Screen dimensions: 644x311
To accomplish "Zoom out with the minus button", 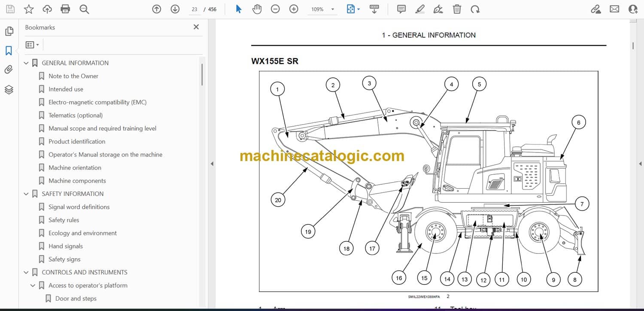I will 275,9.
